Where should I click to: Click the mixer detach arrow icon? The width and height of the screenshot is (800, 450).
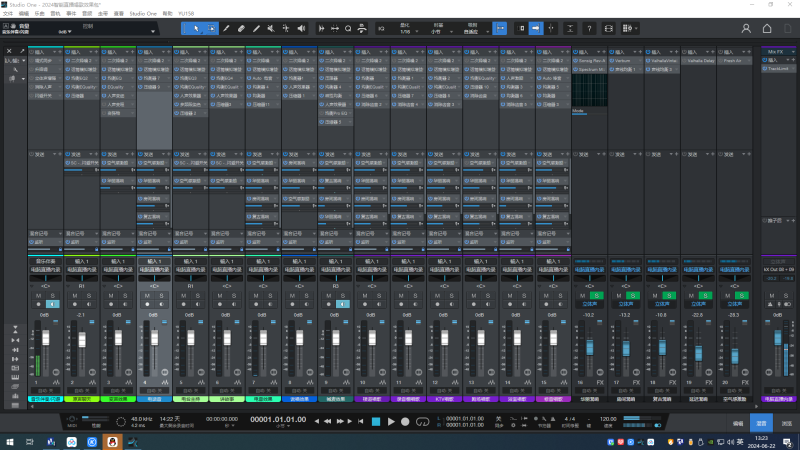pyautogui.click(x=22, y=51)
